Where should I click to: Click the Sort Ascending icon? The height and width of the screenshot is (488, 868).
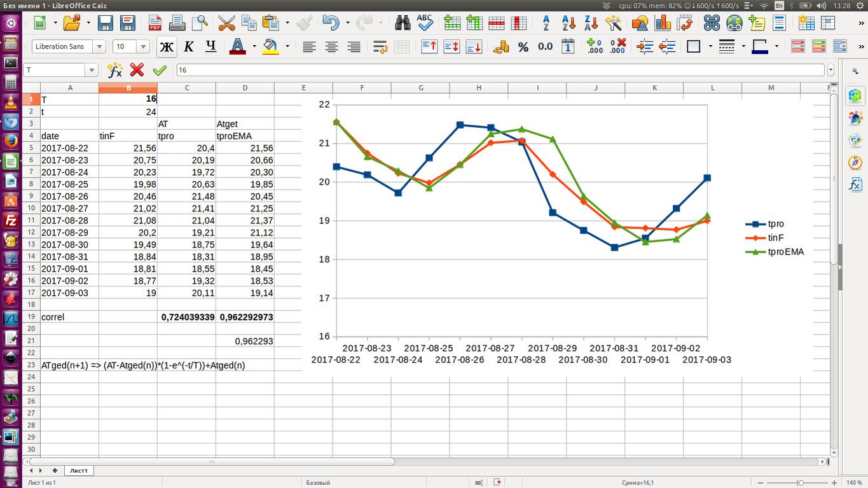tap(568, 24)
